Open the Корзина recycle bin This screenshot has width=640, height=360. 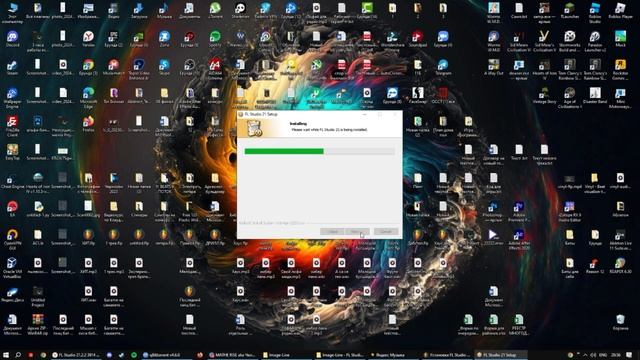(620, 322)
